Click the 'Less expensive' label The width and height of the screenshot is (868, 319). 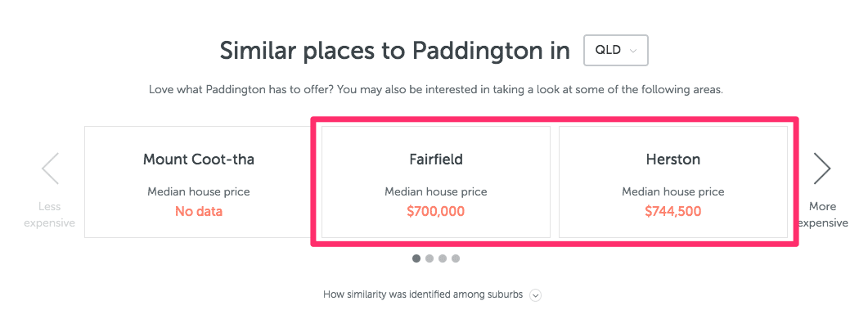(49, 215)
